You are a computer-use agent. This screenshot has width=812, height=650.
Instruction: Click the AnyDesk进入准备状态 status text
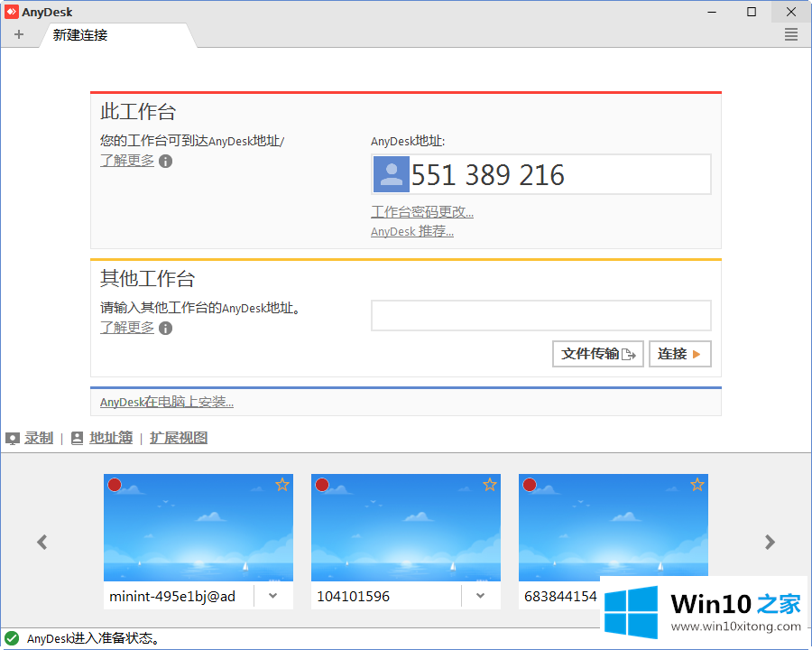[93, 638]
